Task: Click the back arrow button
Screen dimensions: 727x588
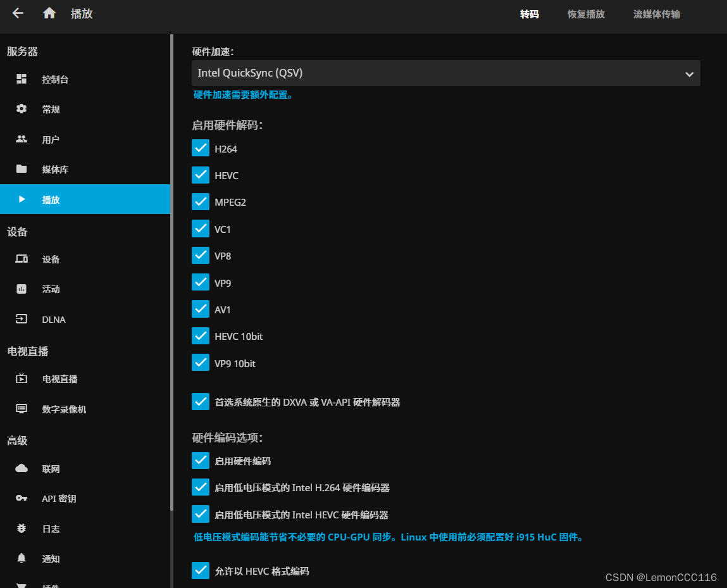Action: point(17,13)
